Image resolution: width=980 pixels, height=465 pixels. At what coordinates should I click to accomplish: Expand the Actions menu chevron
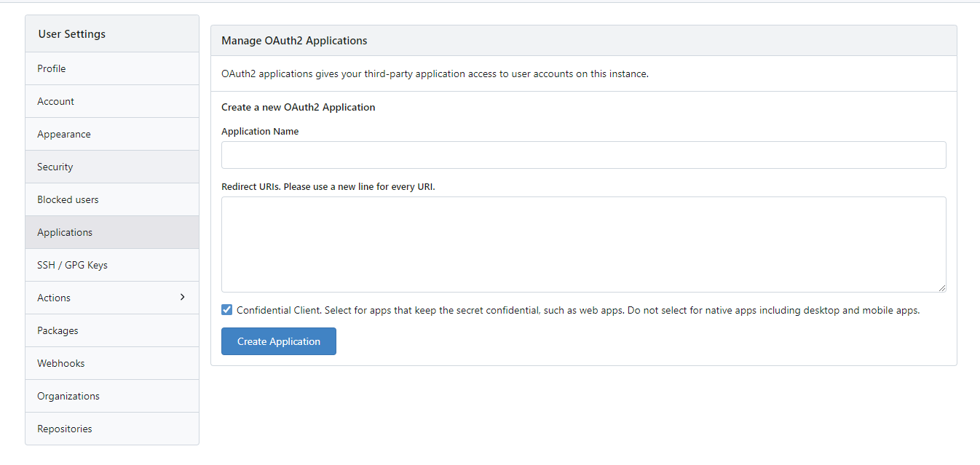tap(182, 297)
